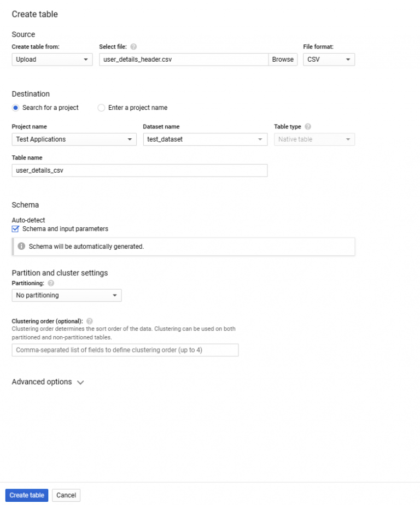Click the Browse button for file selection

(x=283, y=59)
